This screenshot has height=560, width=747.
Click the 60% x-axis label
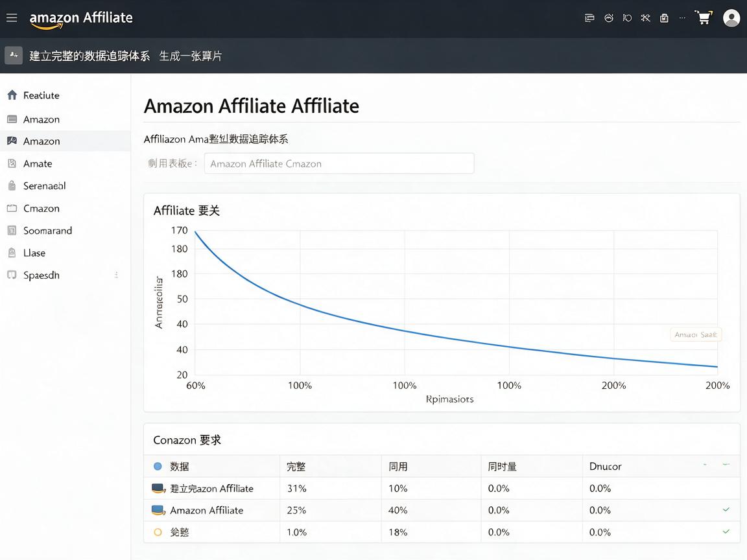click(x=196, y=385)
